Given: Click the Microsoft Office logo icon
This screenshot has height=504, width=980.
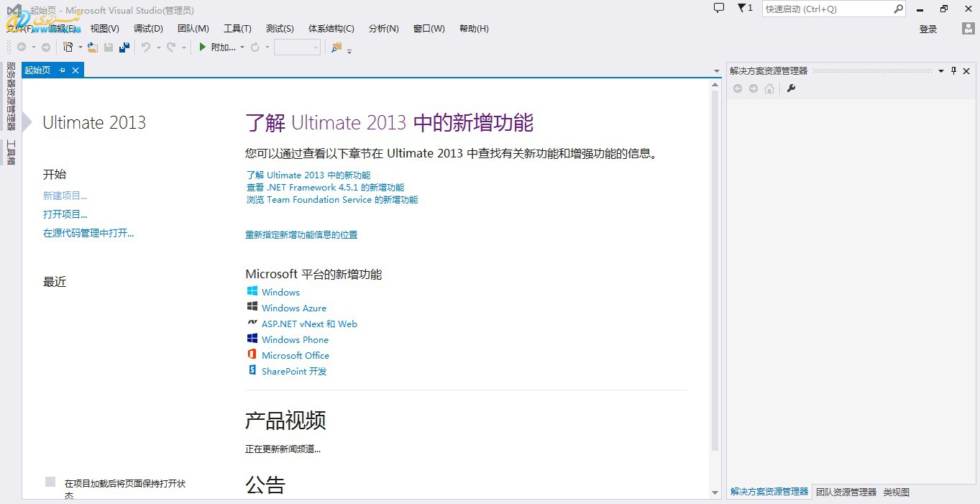Looking at the screenshot, I should (x=252, y=354).
